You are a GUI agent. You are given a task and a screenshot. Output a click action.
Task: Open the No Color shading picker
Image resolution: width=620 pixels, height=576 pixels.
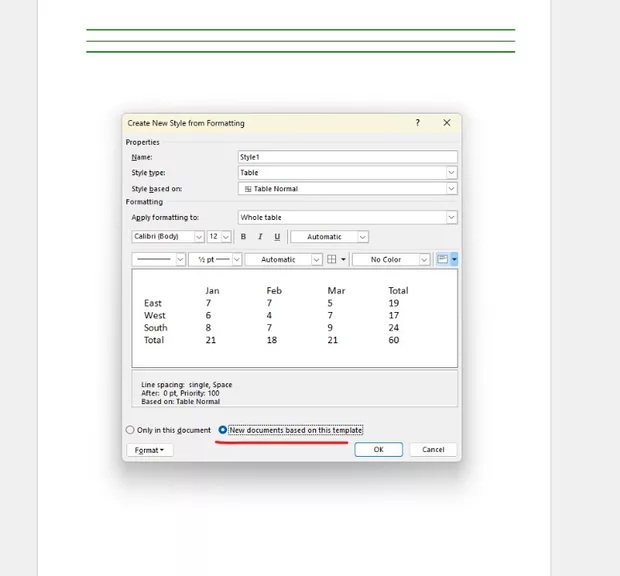(391, 259)
